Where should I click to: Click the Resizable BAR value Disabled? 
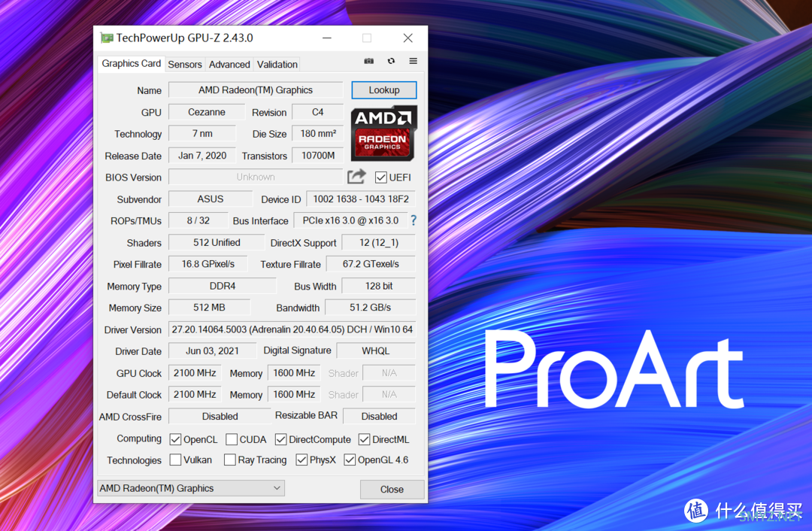tap(379, 416)
